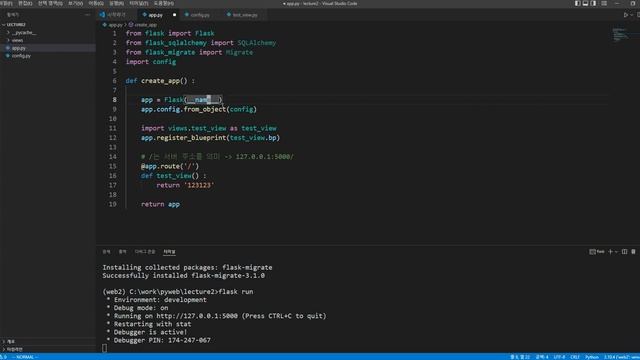Viewport: 640px width, 360px height.
Task: Switch to Debug Console (디버그 콘솔) tab
Action: pos(145,252)
